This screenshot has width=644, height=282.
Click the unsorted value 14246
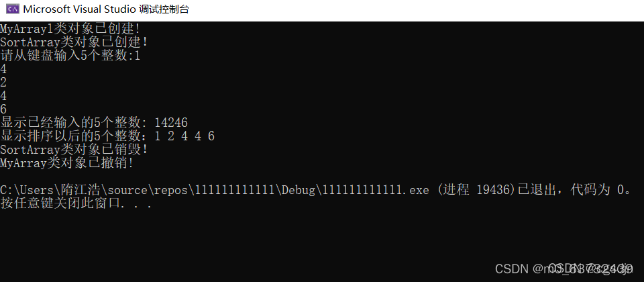point(171,122)
